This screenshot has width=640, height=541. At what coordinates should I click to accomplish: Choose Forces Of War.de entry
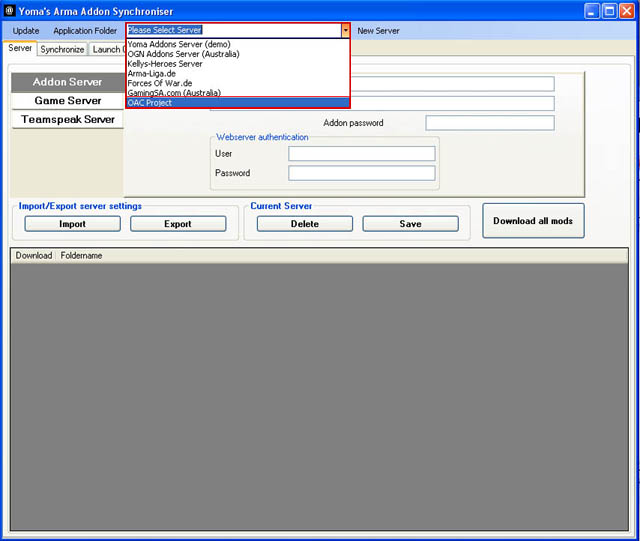160,83
